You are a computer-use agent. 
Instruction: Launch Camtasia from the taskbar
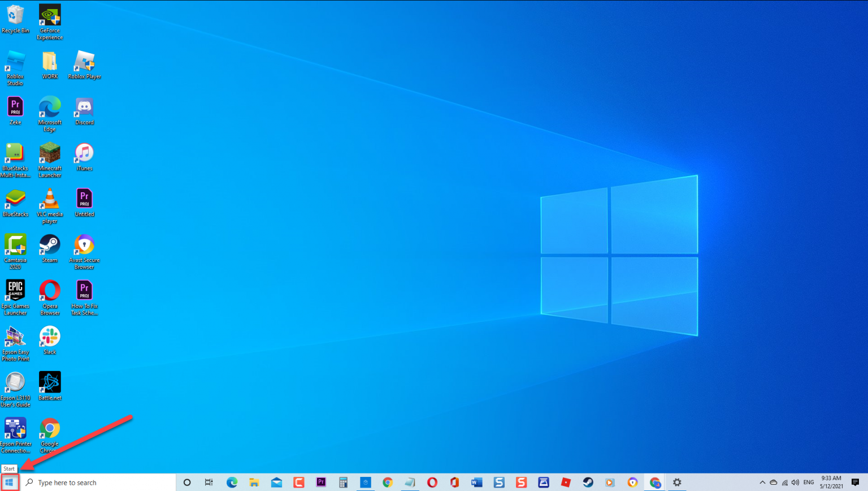click(299, 483)
